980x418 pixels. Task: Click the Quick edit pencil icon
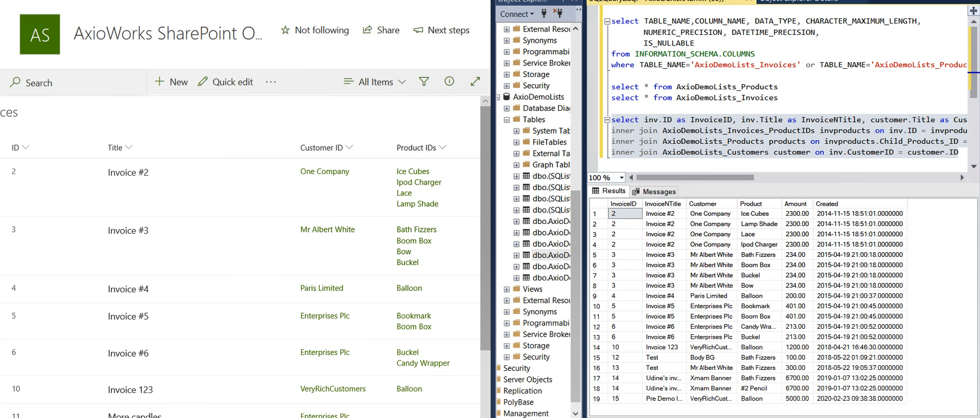203,82
